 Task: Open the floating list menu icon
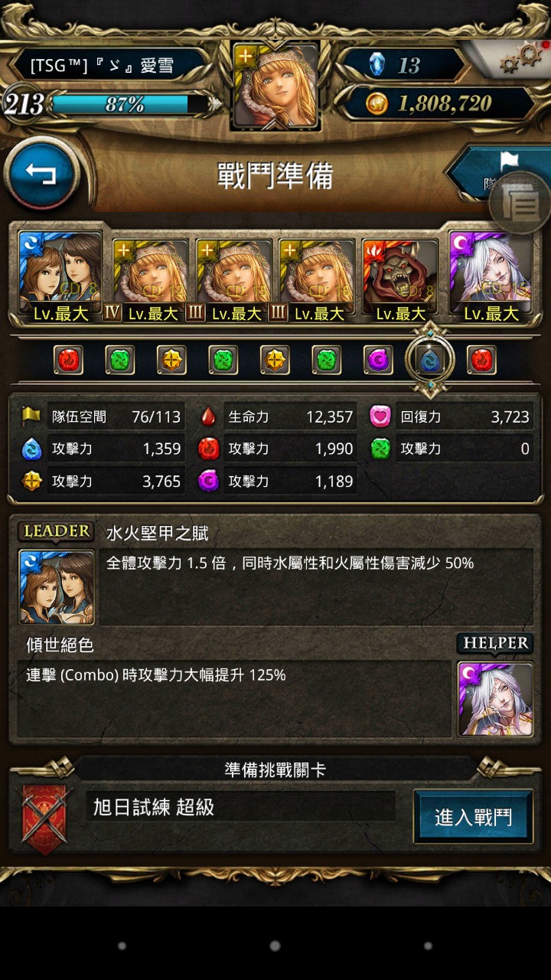520,204
